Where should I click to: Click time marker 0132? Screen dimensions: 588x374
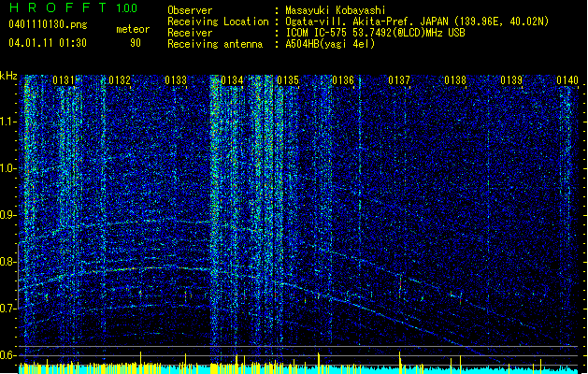coord(120,80)
